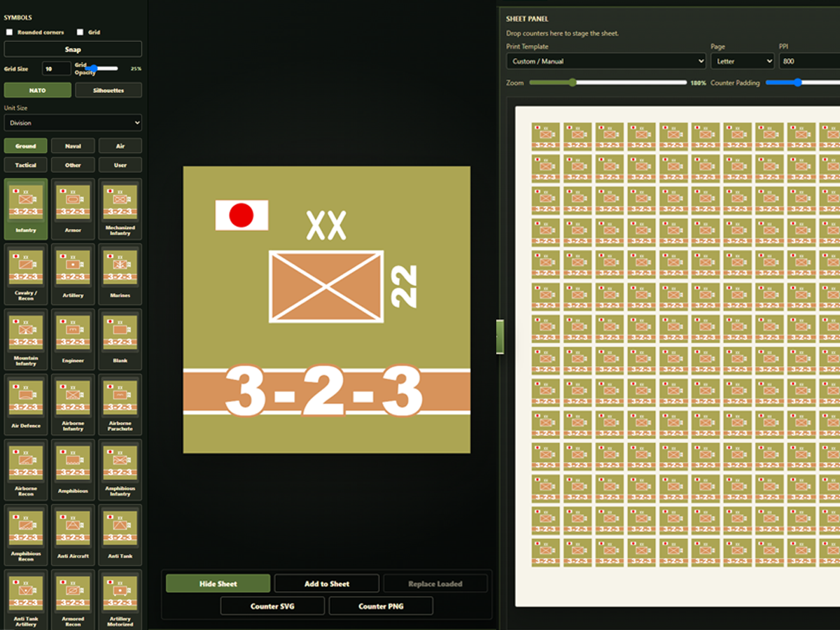Select the Anti Aircraft symbol
The height and width of the screenshot is (630, 840).
point(73,535)
